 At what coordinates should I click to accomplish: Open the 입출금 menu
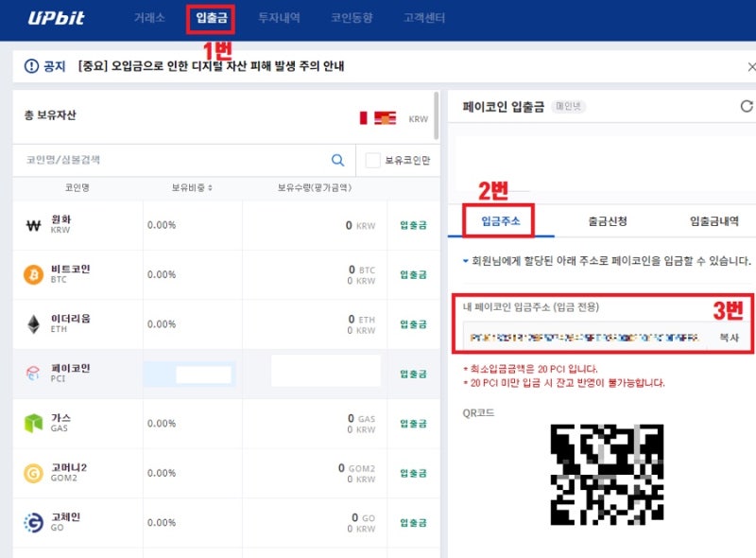click(211, 18)
